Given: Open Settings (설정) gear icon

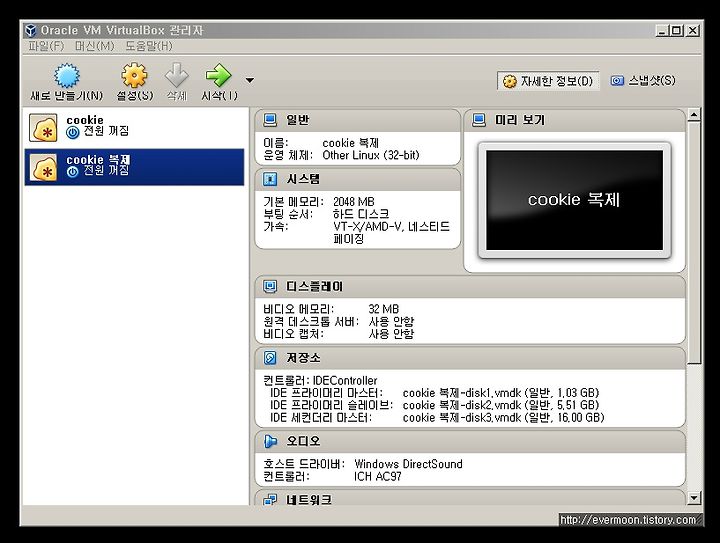Looking at the screenshot, I should coord(134,75).
